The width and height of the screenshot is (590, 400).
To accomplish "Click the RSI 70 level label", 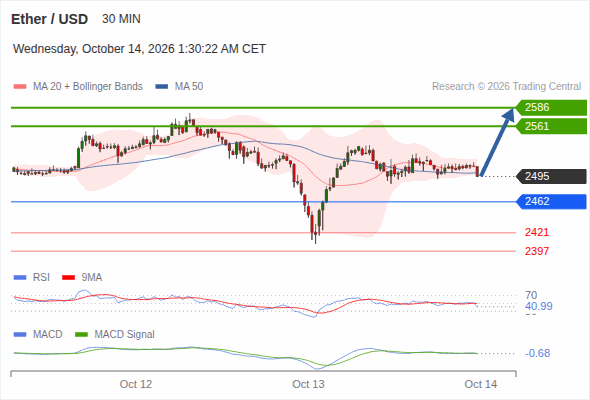I will click(531, 295).
